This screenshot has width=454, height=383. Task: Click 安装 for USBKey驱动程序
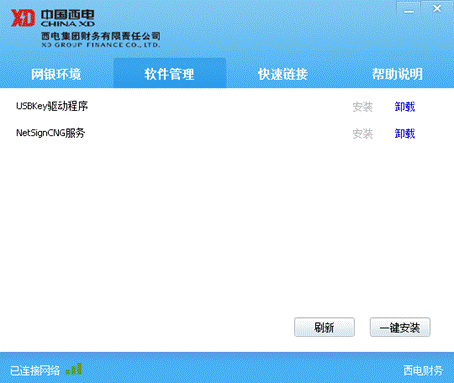click(363, 107)
